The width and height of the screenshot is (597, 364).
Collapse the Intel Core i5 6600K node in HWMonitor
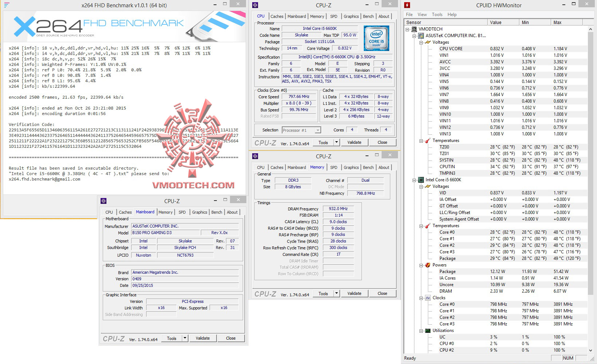(x=414, y=180)
